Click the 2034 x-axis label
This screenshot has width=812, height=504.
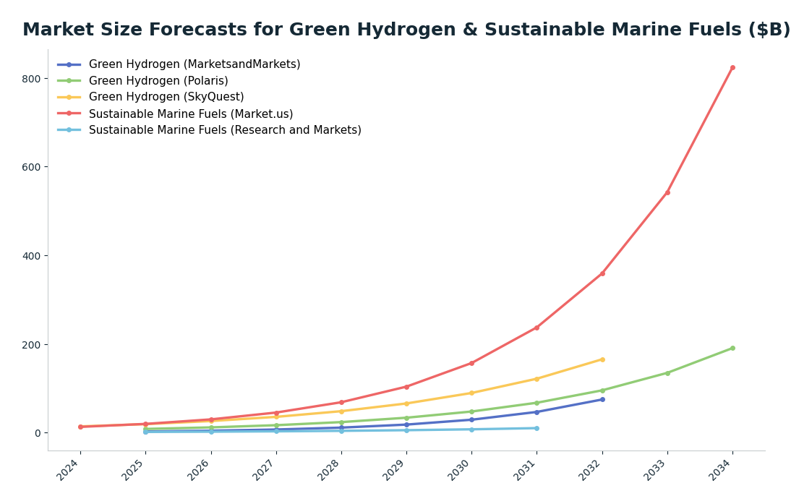722,470
